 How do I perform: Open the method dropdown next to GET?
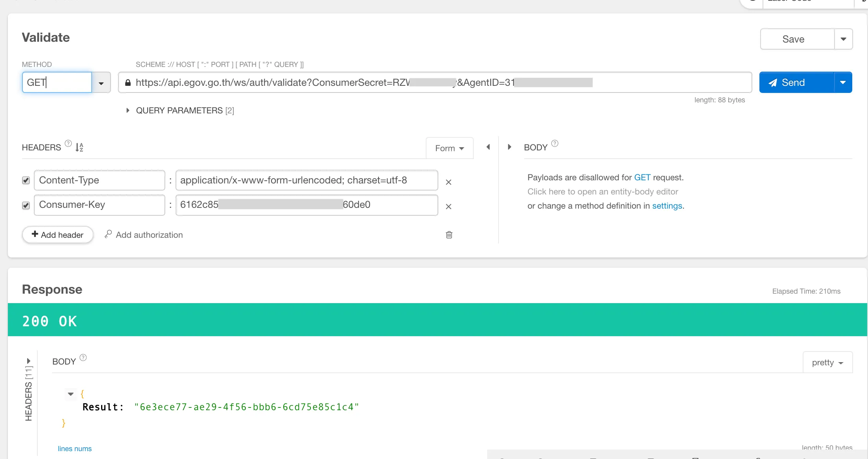click(101, 82)
